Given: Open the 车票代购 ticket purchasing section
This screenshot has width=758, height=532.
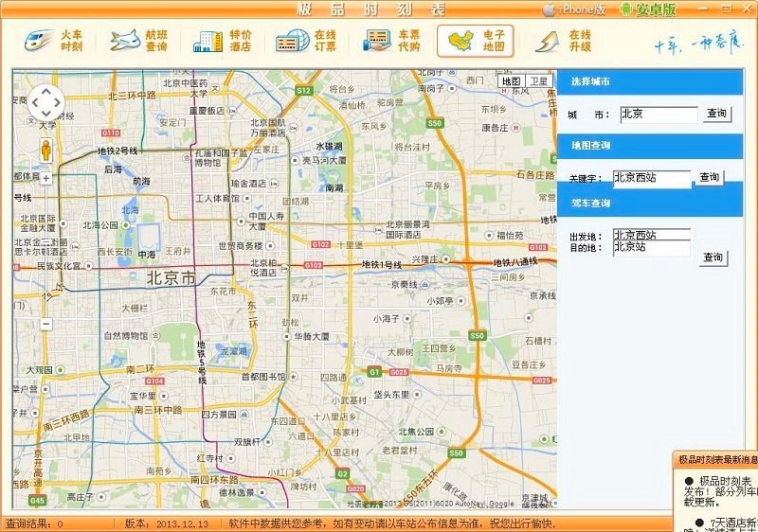Looking at the screenshot, I should 391,41.
